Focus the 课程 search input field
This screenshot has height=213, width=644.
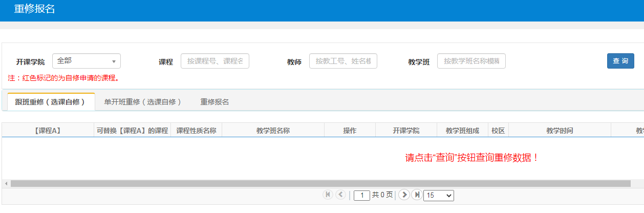click(x=215, y=61)
